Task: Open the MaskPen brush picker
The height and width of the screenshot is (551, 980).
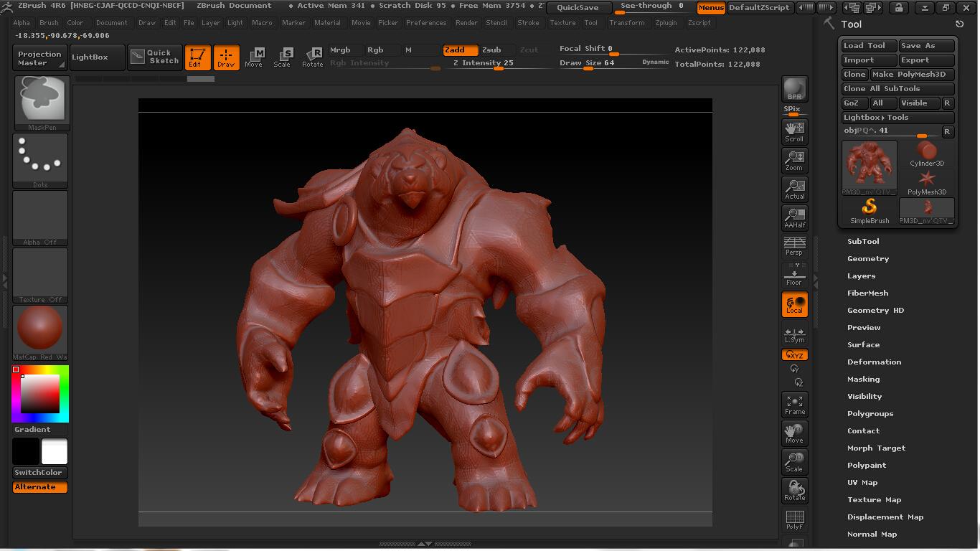Action: tap(41, 103)
